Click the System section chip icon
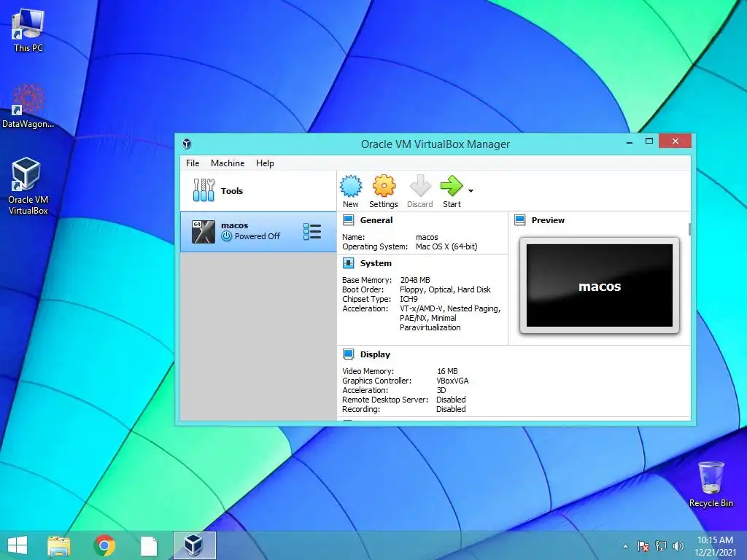 click(348, 263)
